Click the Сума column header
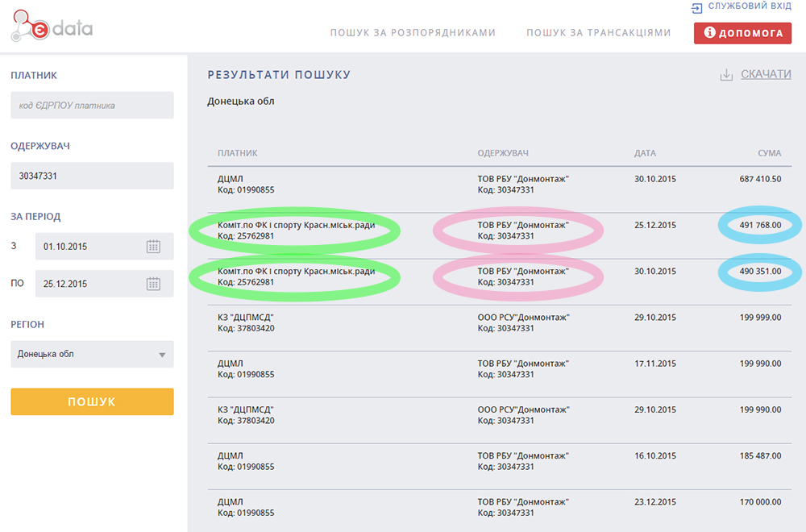Image resolution: width=806 pixels, height=532 pixels. click(x=770, y=153)
